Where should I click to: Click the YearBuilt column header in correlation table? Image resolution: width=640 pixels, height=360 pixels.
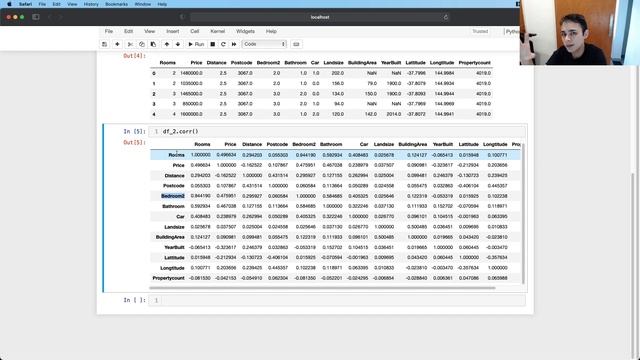coord(442,144)
